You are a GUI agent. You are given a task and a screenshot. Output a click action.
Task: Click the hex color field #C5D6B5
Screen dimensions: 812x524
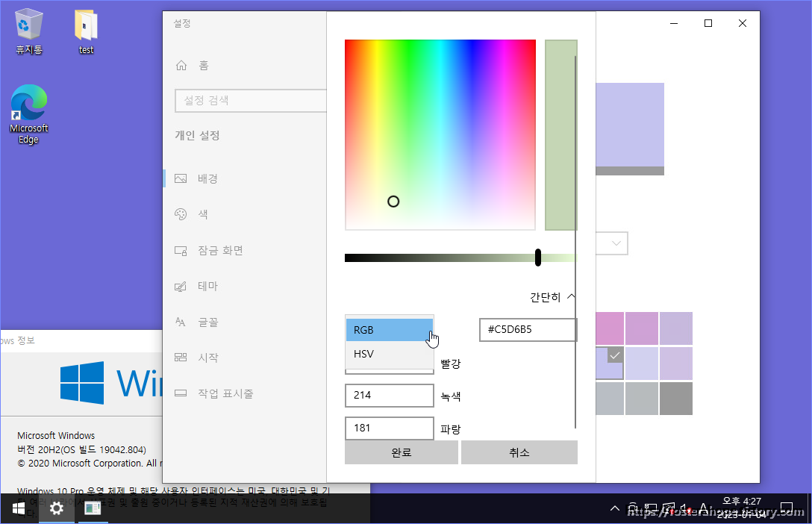(x=528, y=330)
